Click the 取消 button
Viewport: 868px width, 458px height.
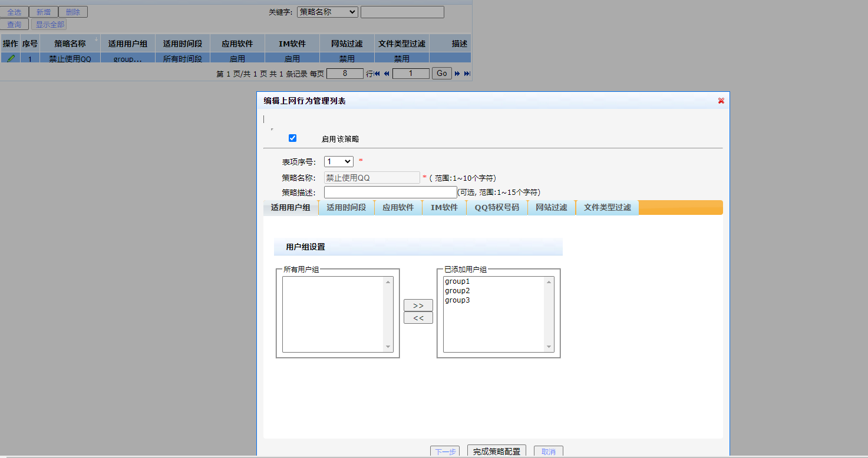[x=548, y=452]
